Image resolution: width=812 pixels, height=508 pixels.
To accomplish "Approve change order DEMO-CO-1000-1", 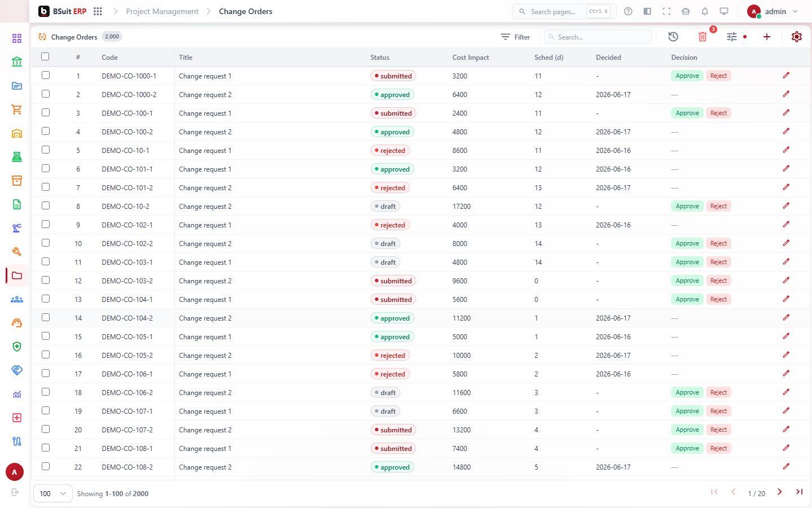I will [x=687, y=76].
